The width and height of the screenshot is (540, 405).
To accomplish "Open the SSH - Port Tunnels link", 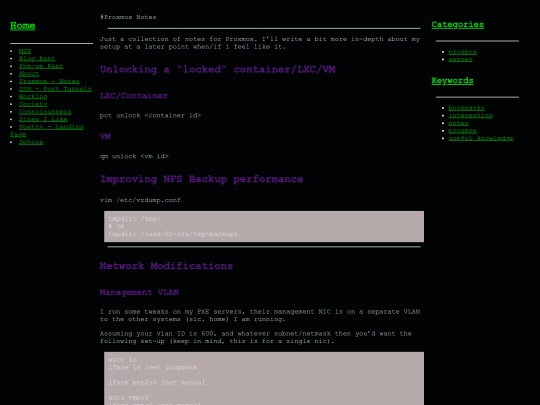I will pyautogui.click(x=55, y=89).
